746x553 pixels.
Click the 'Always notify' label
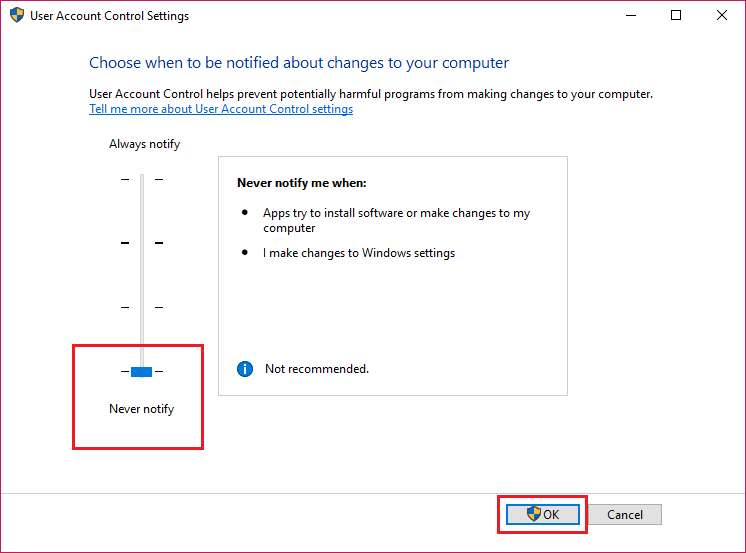(144, 144)
